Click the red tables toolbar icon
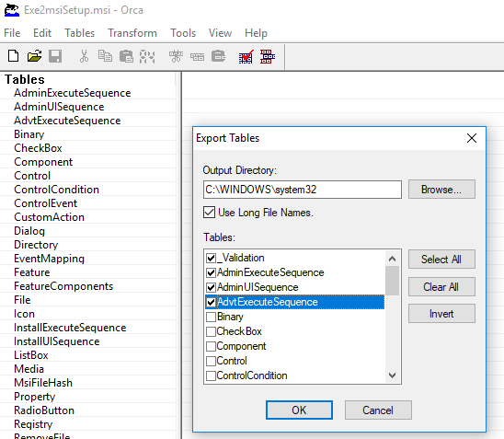This screenshot has height=439, width=504. point(268,57)
